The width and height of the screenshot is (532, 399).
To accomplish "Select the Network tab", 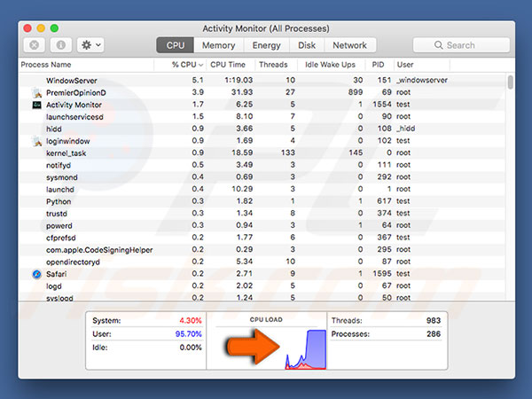I will click(x=349, y=45).
